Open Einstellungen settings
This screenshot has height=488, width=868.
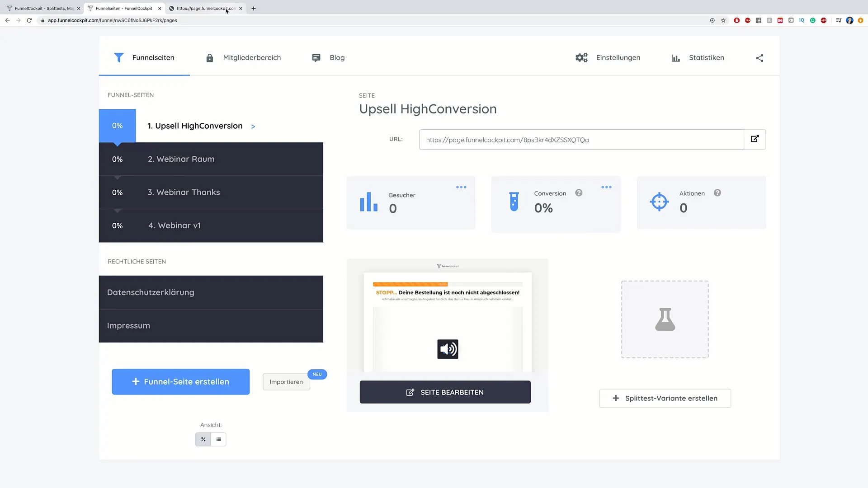coord(608,57)
